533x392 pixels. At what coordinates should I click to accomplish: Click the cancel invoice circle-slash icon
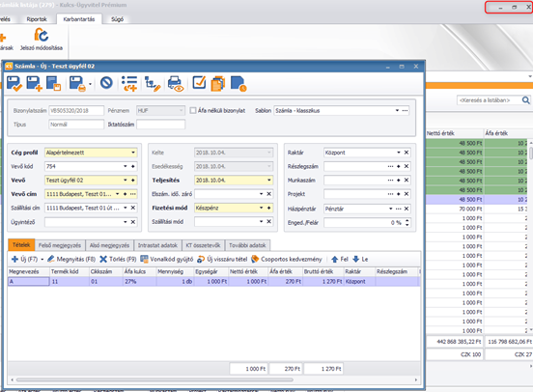pyautogui.click(x=106, y=83)
